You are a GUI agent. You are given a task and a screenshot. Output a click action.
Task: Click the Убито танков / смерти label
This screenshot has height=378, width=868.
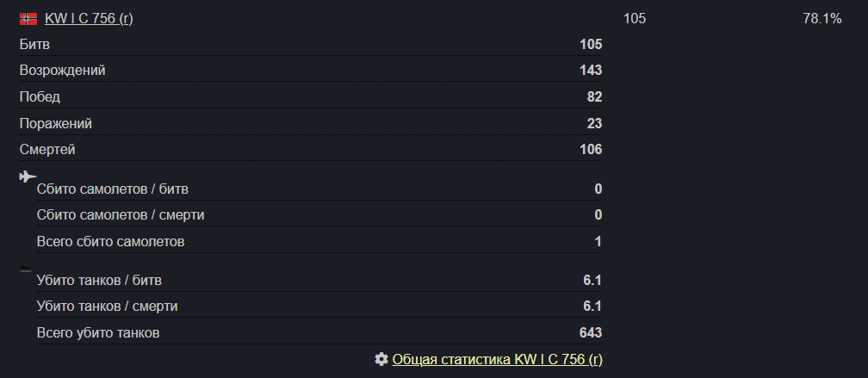(x=108, y=306)
